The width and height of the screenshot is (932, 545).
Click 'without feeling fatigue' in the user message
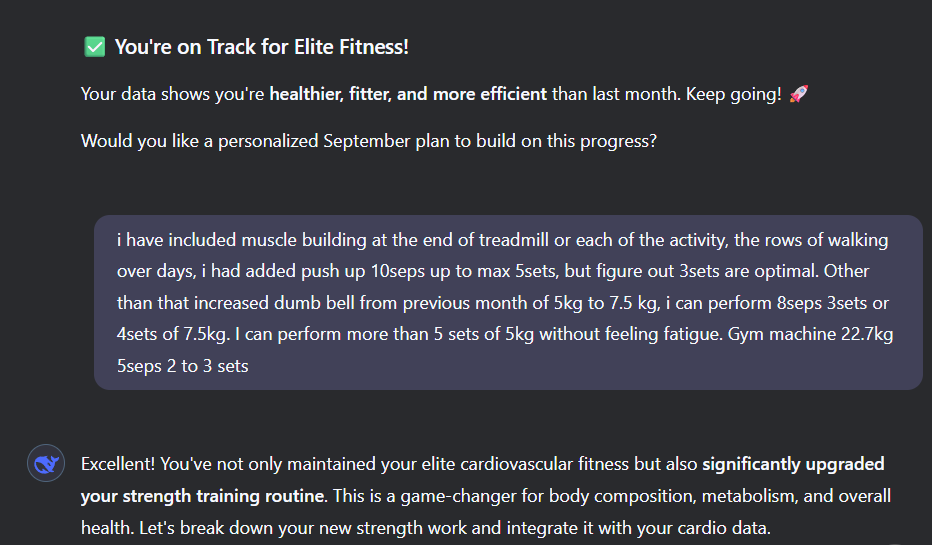618,334
